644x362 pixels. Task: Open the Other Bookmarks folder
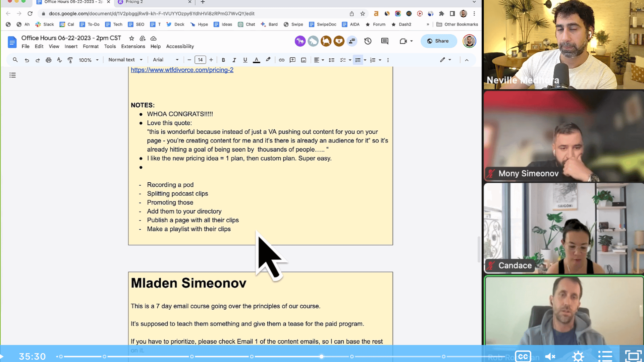tap(457, 24)
